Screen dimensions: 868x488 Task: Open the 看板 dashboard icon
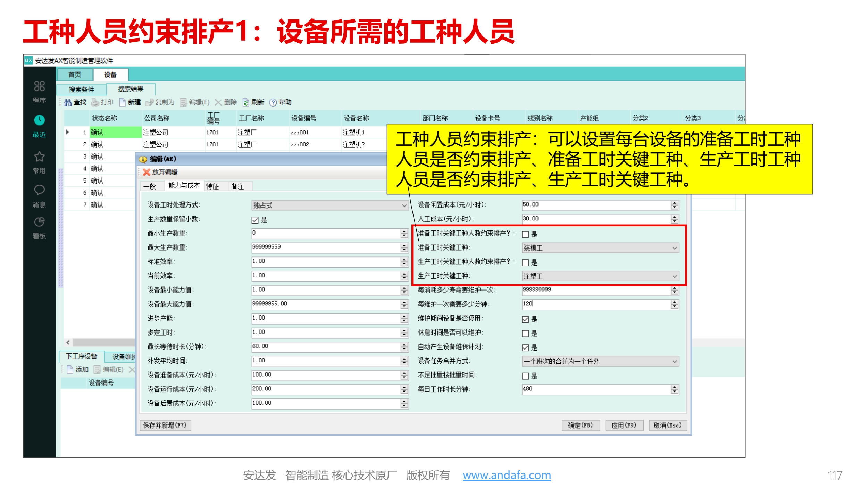point(39,222)
